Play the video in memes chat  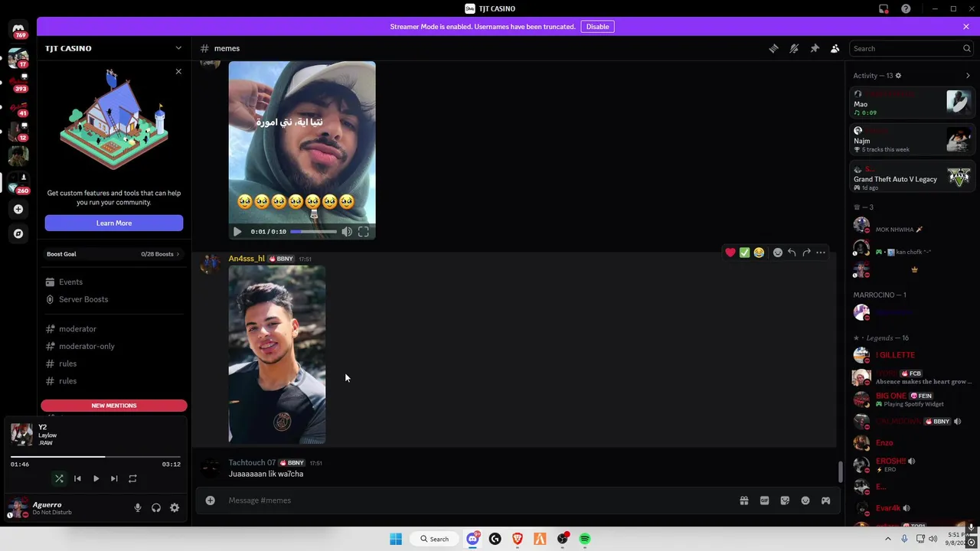pos(237,231)
